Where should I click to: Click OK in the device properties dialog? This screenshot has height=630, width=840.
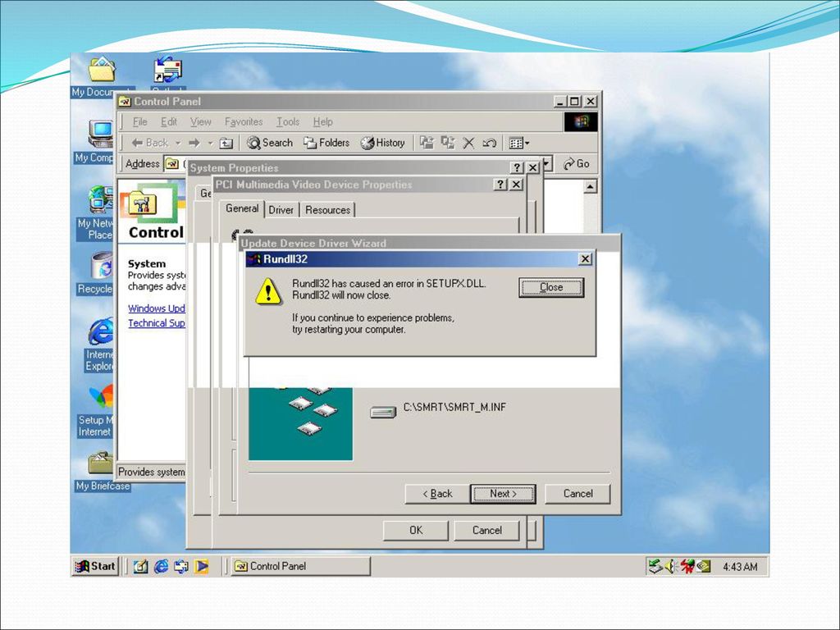(416, 531)
